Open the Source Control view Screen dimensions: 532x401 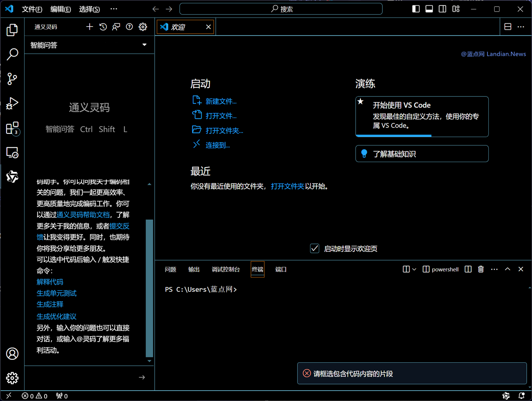point(12,79)
